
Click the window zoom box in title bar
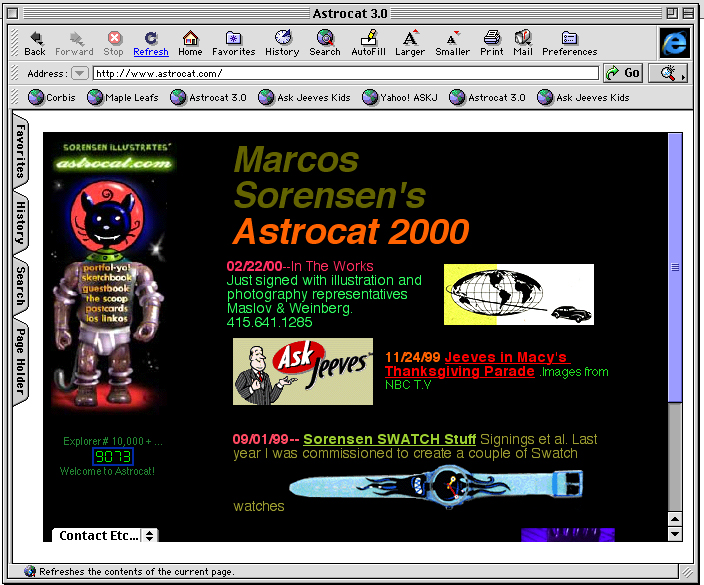[x=672, y=13]
